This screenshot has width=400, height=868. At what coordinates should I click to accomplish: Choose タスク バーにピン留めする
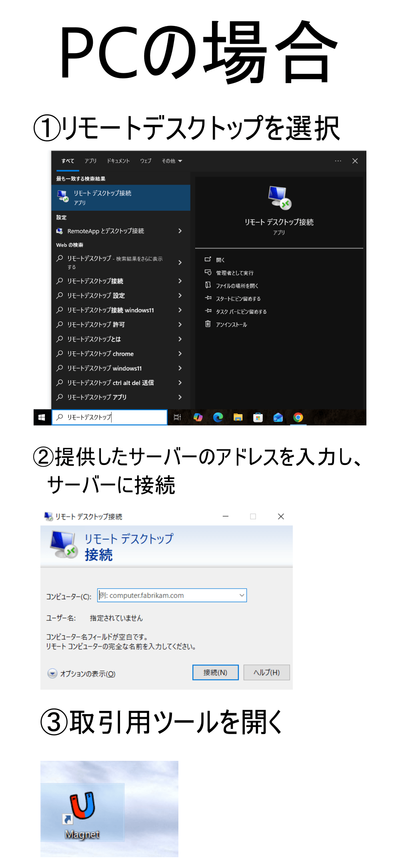pyautogui.click(x=241, y=311)
